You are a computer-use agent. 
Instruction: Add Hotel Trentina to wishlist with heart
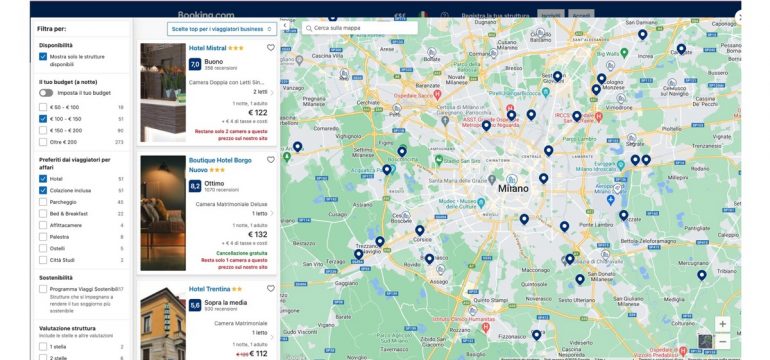(271, 289)
